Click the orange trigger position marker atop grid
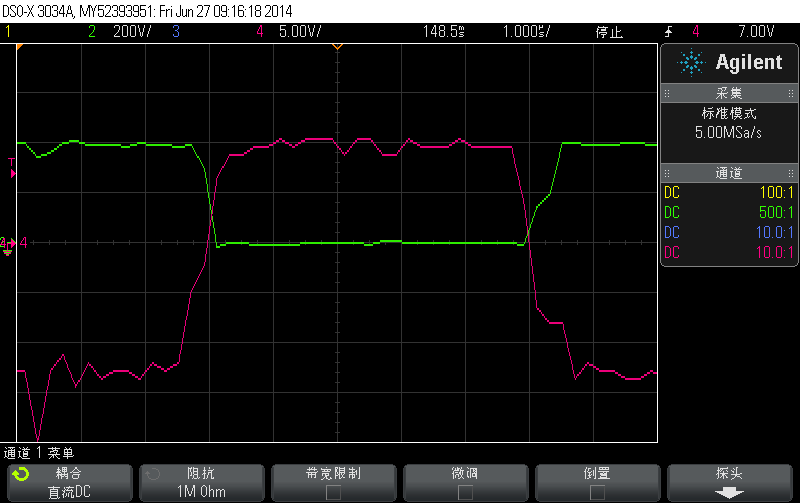 click(337, 47)
